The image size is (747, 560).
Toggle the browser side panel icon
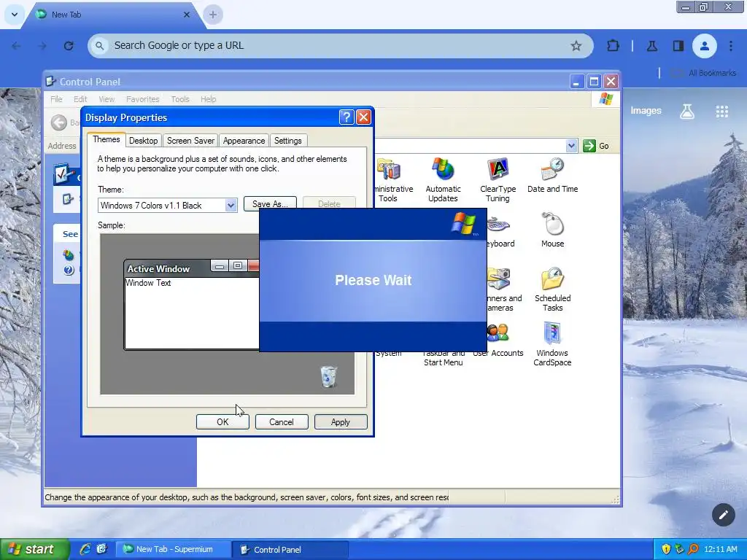point(678,46)
